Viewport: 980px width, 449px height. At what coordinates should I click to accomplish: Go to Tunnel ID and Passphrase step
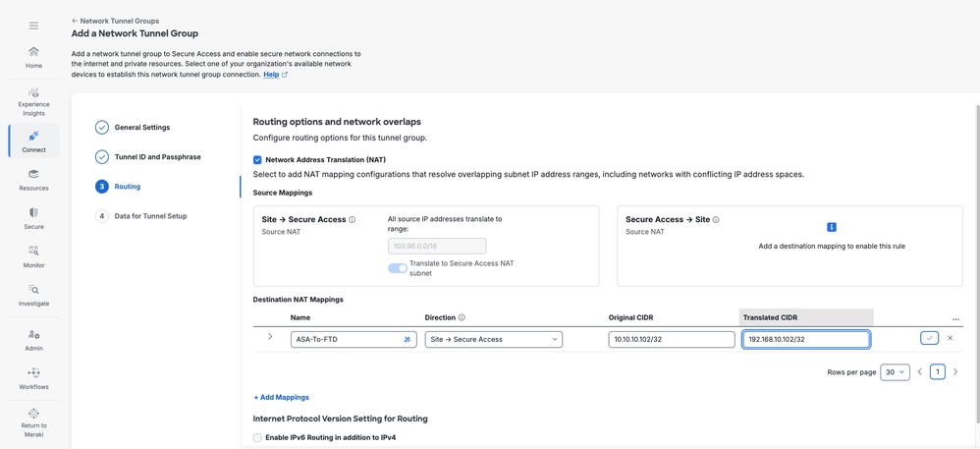click(148, 157)
